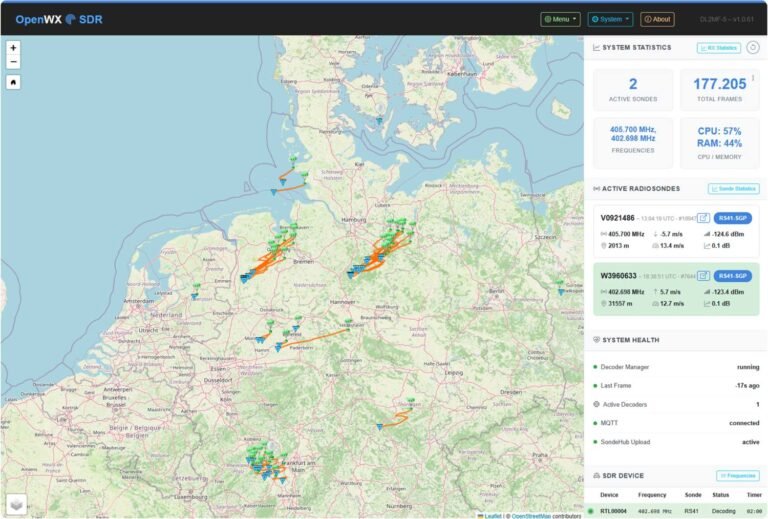
Task: Click the Timer column header
Action: (x=754, y=495)
